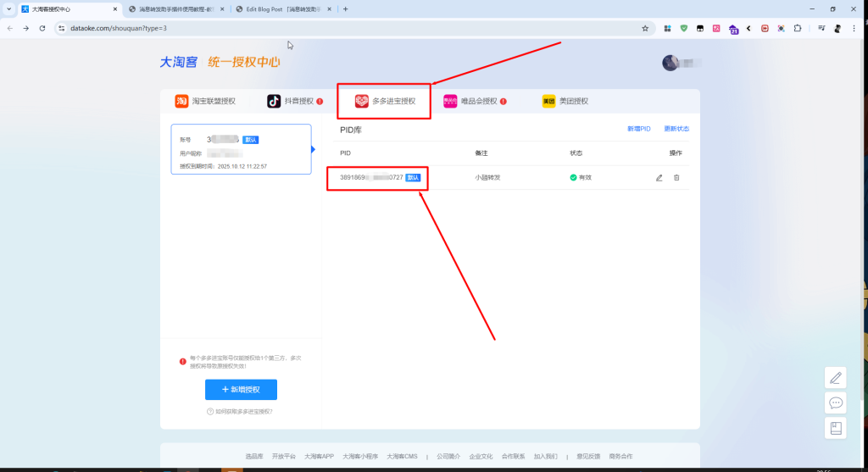The height and width of the screenshot is (472, 868).
Task: Expand the tab search dropdown arrow
Action: coord(8,8)
